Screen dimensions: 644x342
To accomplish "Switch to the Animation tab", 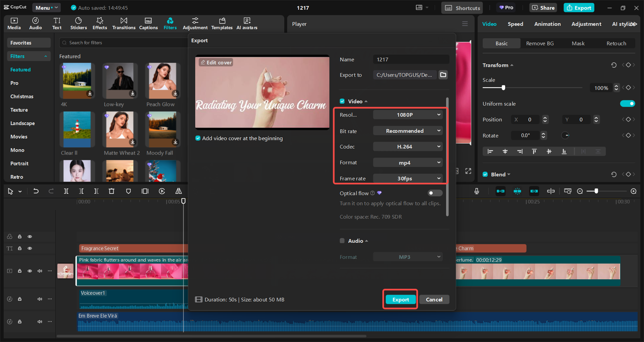I will pos(547,24).
